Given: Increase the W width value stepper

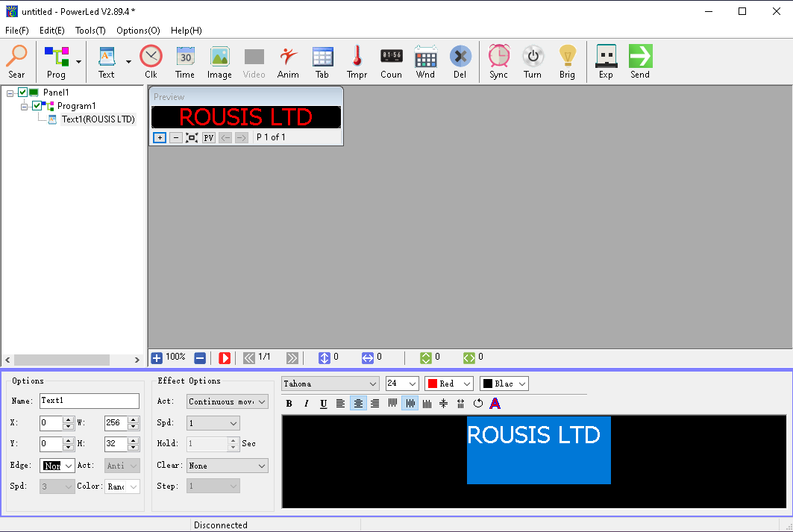Looking at the screenshot, I should (133, 420).
